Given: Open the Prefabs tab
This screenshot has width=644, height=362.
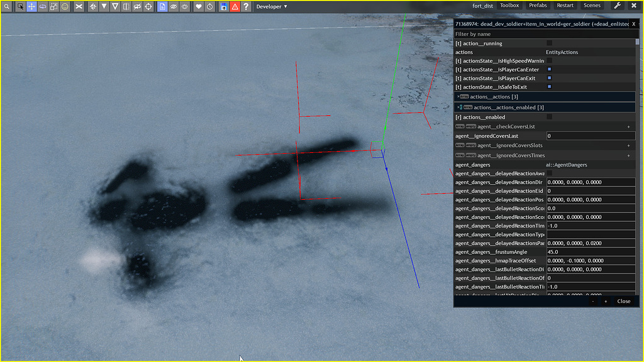Looking at the screenshot, I should click(538, 6).
